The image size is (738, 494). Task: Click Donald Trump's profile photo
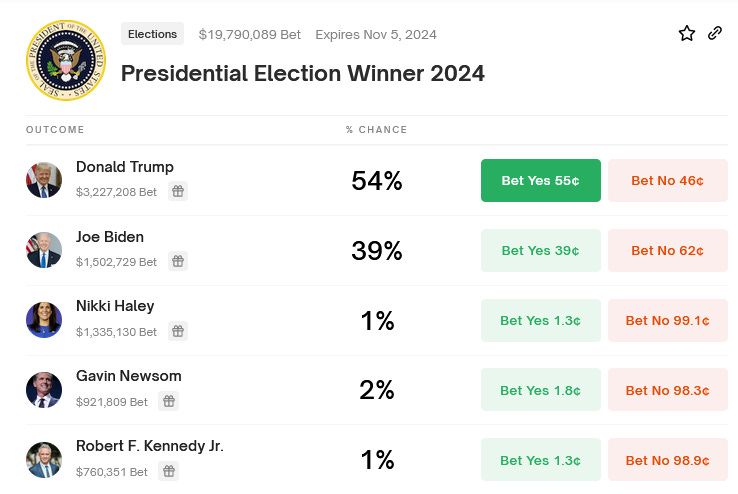(x=44, y=180)
